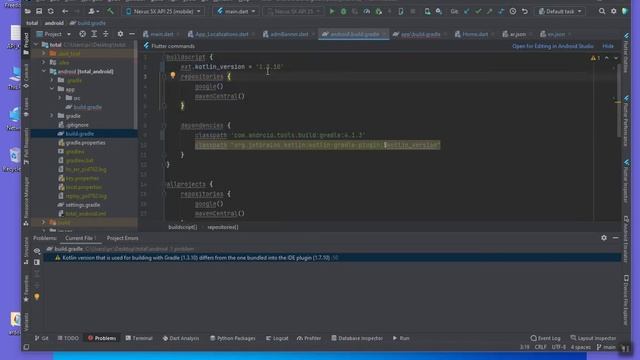This screenshot has width=640, height=360.
Task: Click the lightbulb quick-fix in Problems sidebar
Action: (37, 297)
